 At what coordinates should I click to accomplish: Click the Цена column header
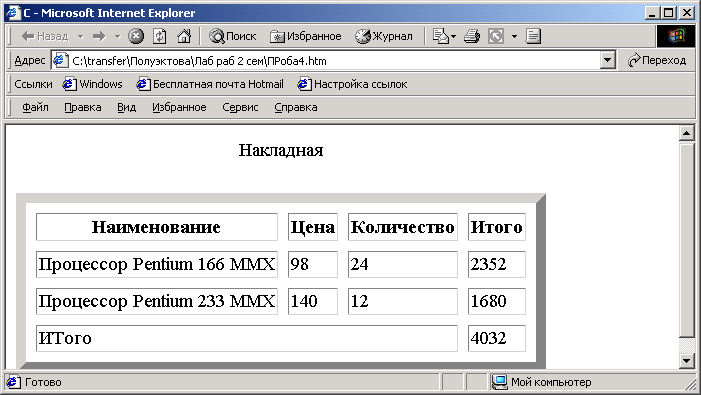[312, 227]
